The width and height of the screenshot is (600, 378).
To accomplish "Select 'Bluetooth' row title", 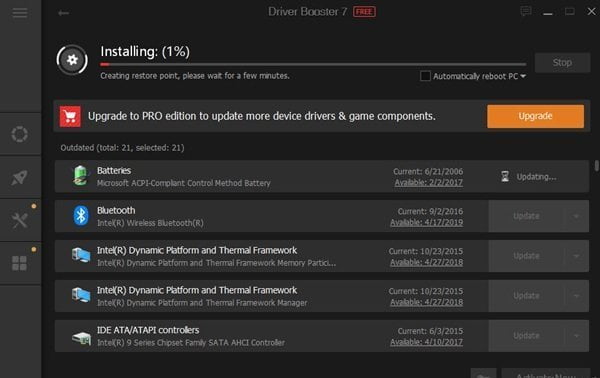I will [x=116, y=210].
